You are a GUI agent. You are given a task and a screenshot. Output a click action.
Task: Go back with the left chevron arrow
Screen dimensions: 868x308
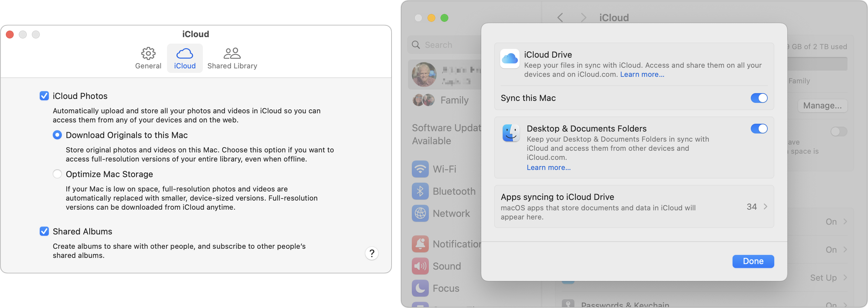click(560, 18)
